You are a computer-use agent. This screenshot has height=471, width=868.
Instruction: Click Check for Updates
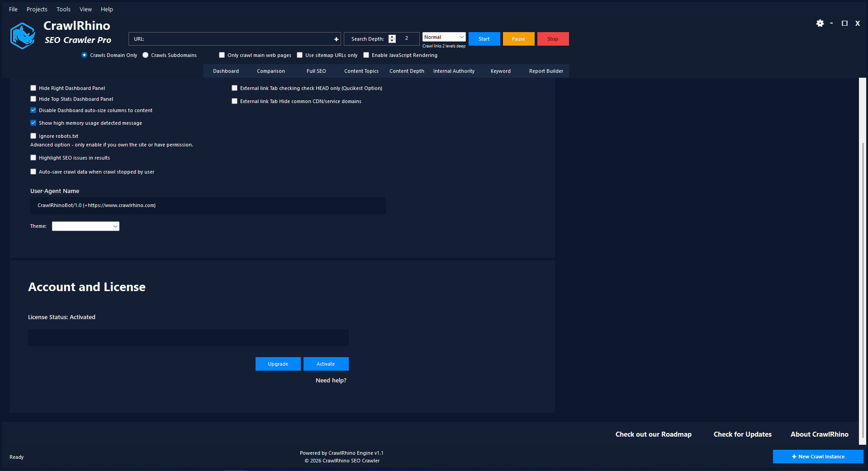pos(742,434)
